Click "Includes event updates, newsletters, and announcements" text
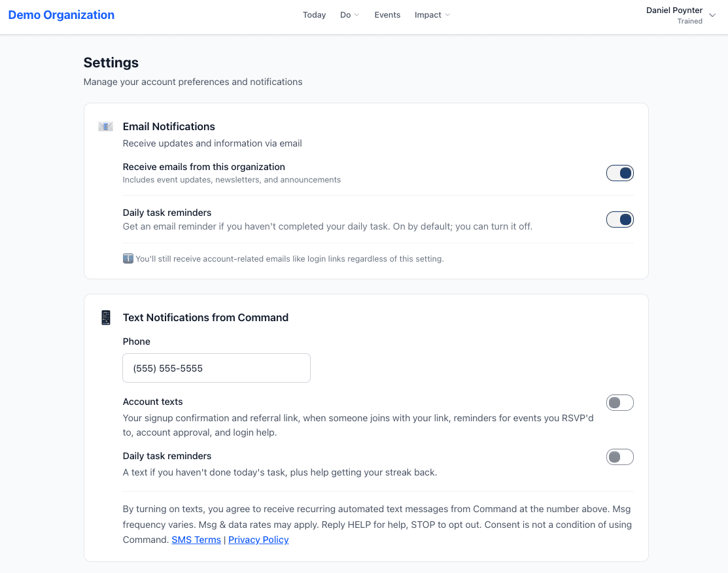 pyautogui.click(x=232, y=180)
